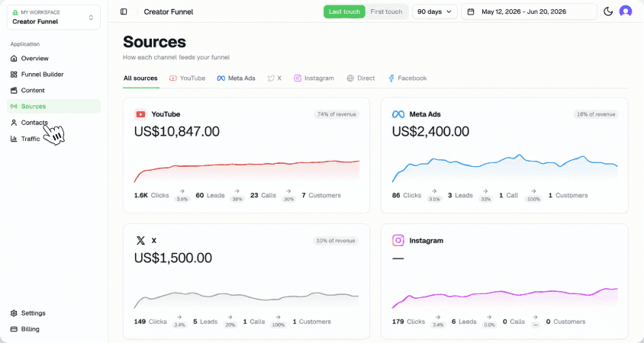Open Funnel Builder in sidebar

coord(53,74)
